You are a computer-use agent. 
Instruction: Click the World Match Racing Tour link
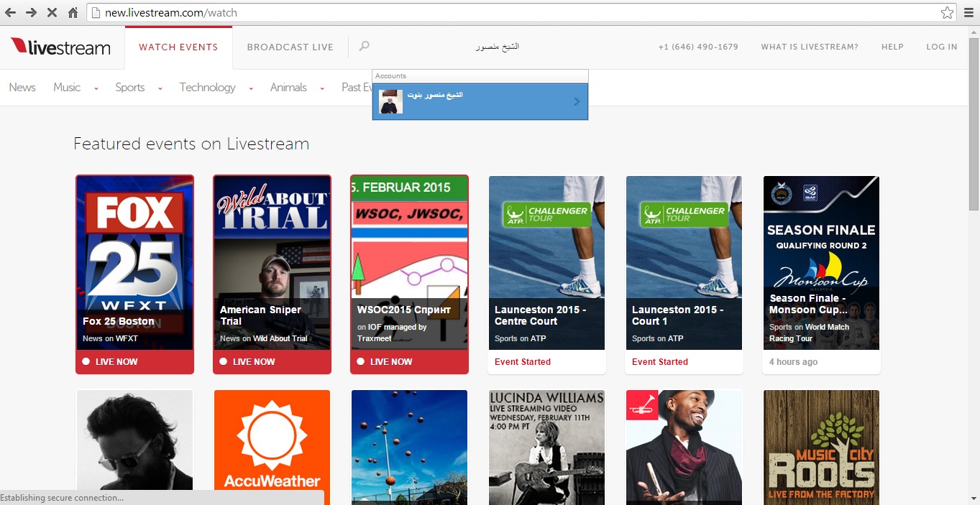pyautogui.click(x=809, y=333)
